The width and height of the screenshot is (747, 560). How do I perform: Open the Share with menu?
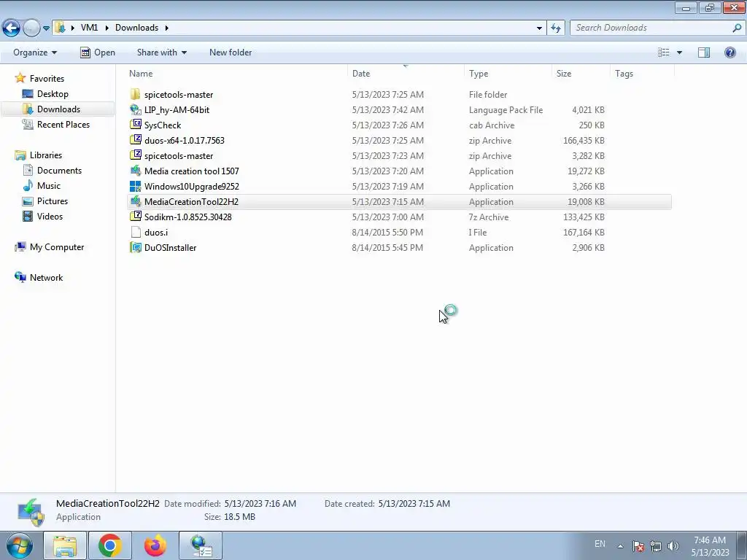click(x=161, y=52)
